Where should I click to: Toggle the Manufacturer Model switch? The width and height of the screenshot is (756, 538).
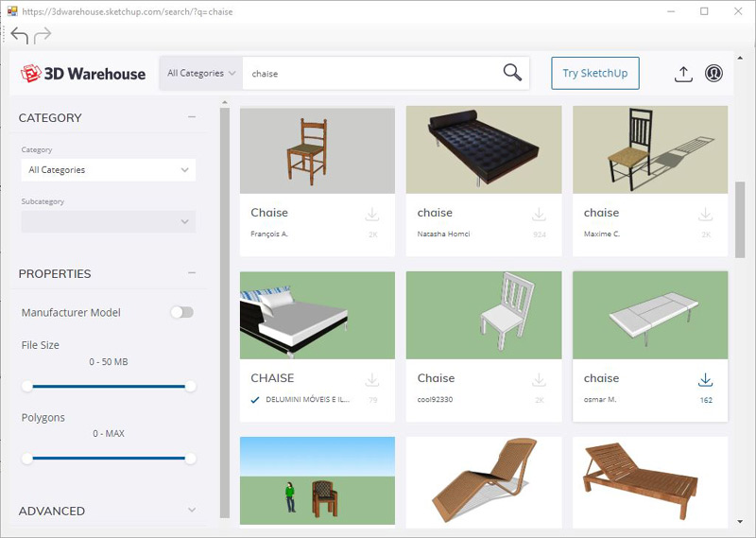click(x=181, y=312)
